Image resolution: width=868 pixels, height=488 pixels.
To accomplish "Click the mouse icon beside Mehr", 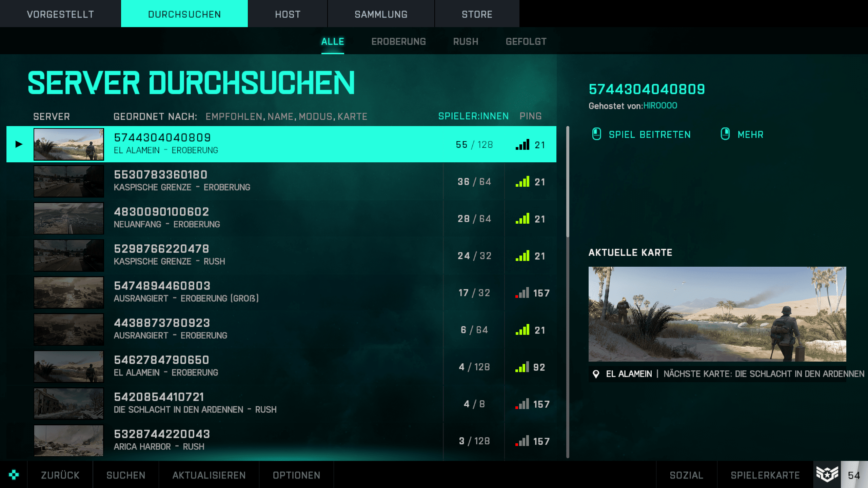I will tap(725, 134).
